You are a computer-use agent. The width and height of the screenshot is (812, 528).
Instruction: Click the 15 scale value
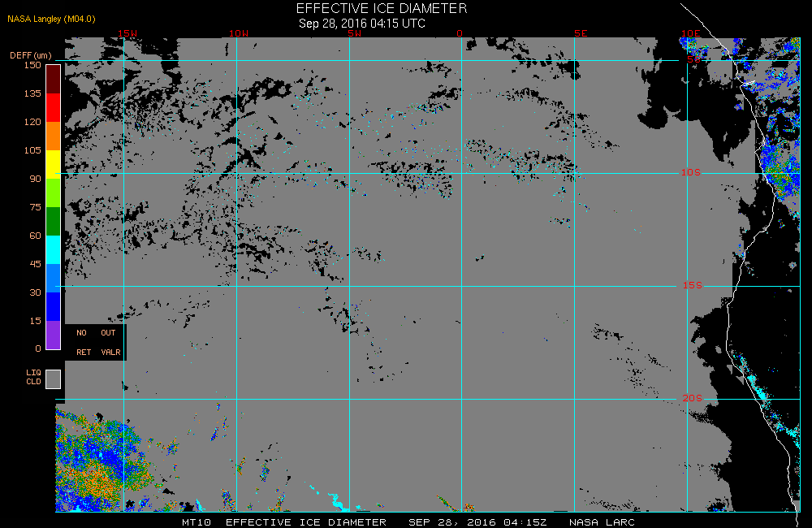coord(35,322)
